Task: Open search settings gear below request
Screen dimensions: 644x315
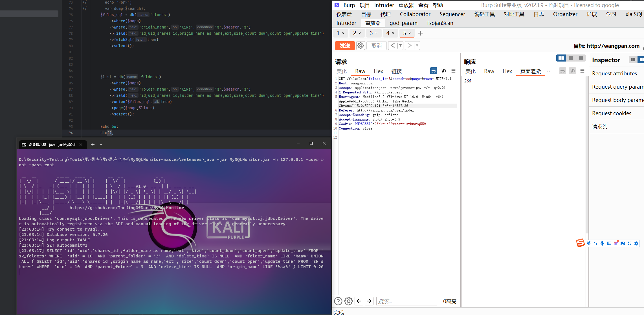Action: click(349, 301)
